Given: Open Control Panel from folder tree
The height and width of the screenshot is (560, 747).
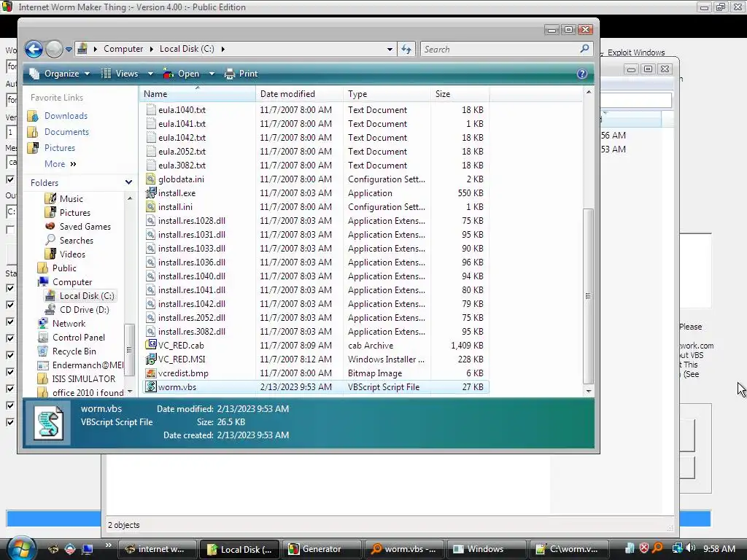Looking at the screenshot, I should coord(79,338).
